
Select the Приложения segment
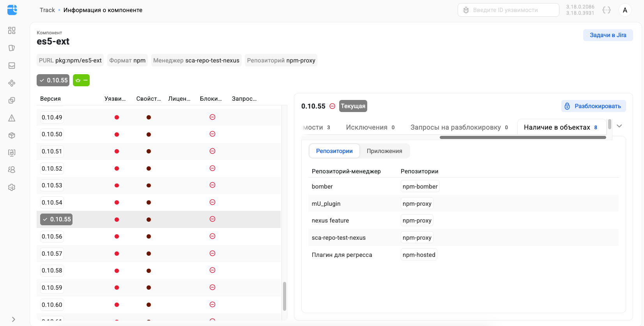384,151
